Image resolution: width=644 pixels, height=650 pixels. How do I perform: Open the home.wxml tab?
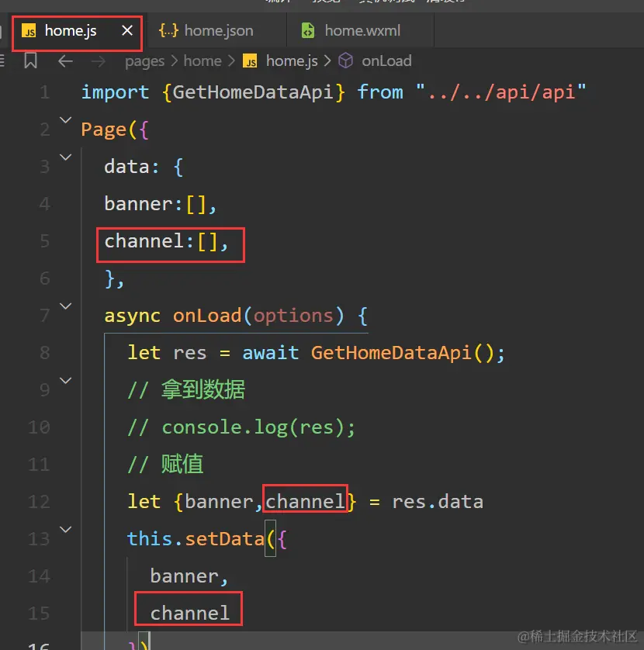pos(360,31)
